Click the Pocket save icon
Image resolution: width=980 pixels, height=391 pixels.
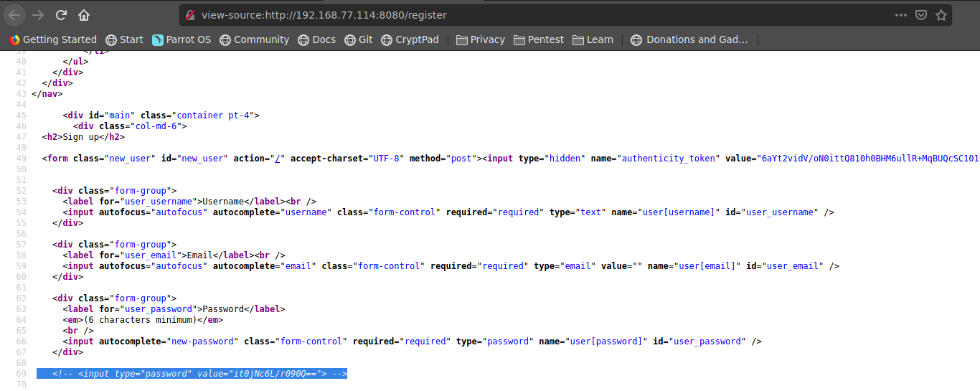(921, 14)
